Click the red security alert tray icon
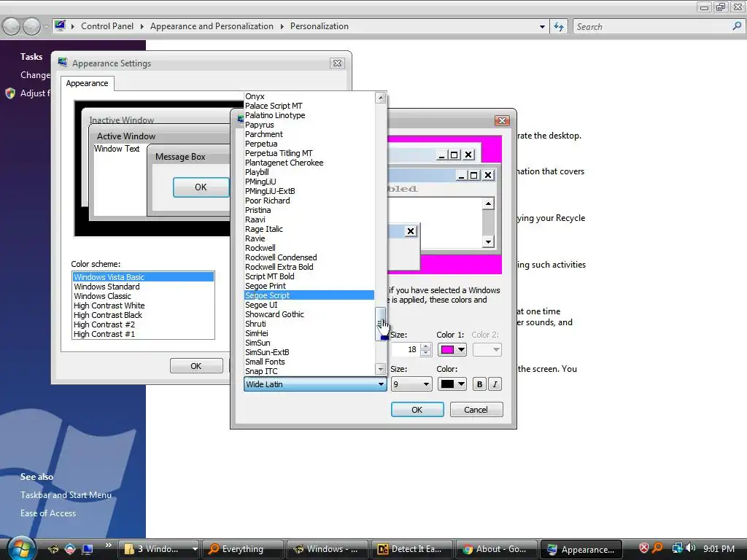The height and width of the screenshot is (560, 747). [x=643, y=548]
